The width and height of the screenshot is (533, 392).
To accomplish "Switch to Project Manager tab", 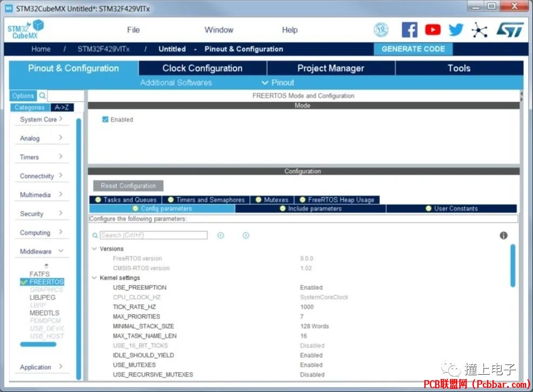I will [331, 68].
